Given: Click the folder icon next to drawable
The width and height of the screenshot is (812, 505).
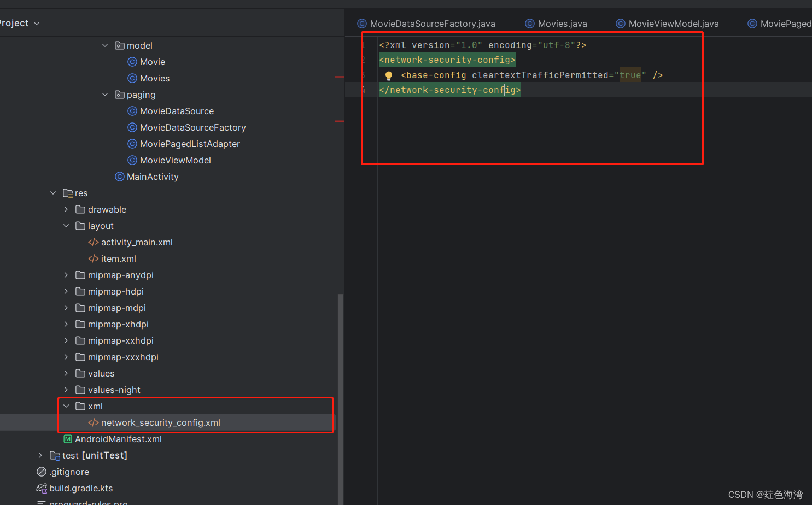Looking at the screenshot, I should point(80,209).
